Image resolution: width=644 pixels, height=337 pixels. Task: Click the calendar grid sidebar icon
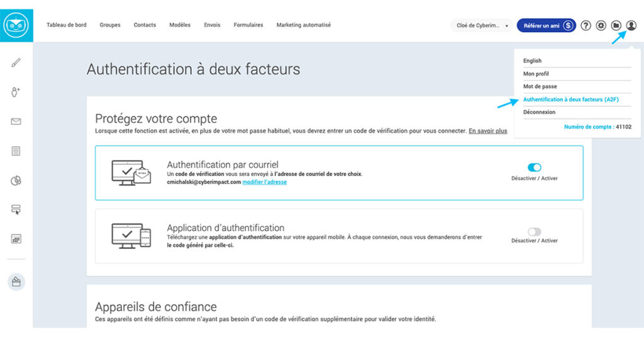coord(16,239)
